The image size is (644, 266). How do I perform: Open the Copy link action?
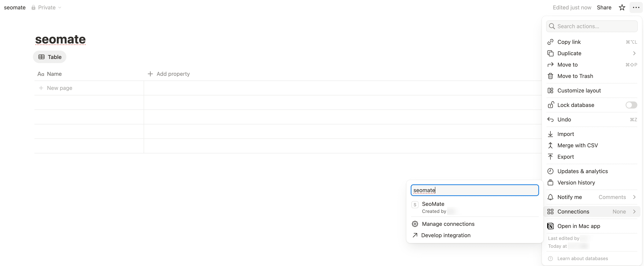pyautogui.click(x=569, y=42)
